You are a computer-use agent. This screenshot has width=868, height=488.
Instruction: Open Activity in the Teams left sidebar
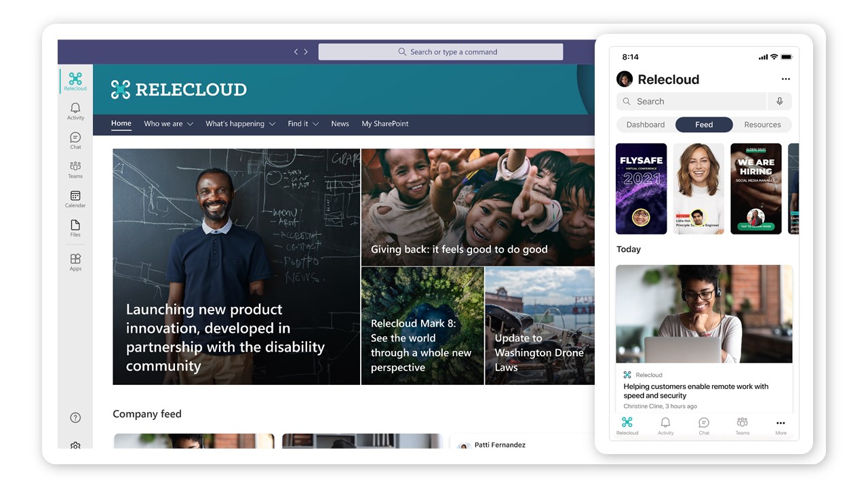coord(75,111)
